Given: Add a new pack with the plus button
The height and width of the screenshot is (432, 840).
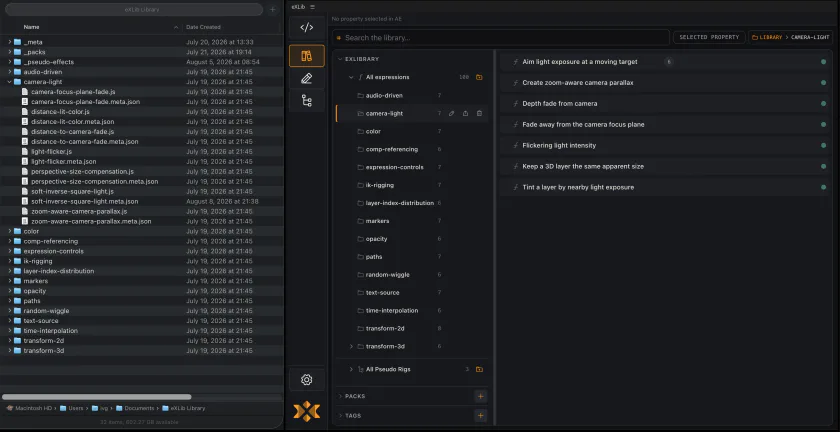Looking at the screenshot, I should [x=481, y=396].
